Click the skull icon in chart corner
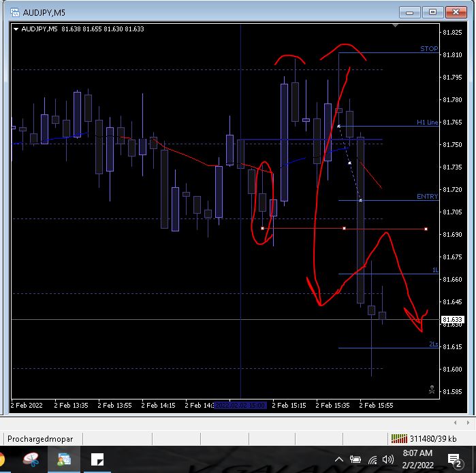This screenshot has width=476, height=473. click(432, 389)
